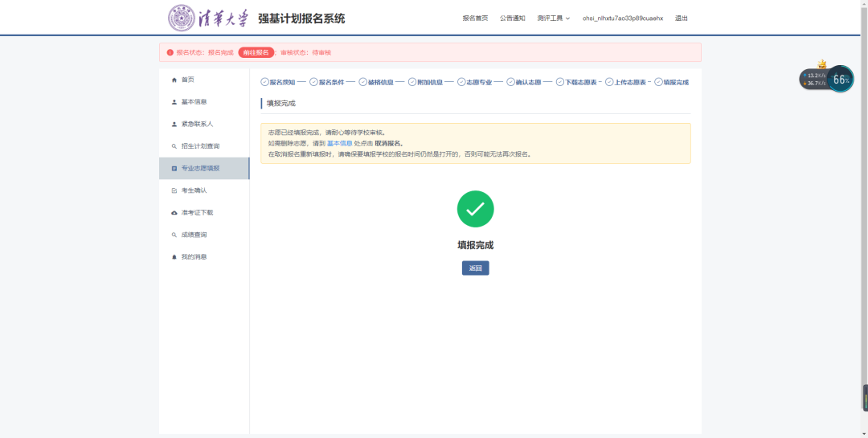
Task: Select the 填报完成 step label in progress bar
Action: pos(676,82)
